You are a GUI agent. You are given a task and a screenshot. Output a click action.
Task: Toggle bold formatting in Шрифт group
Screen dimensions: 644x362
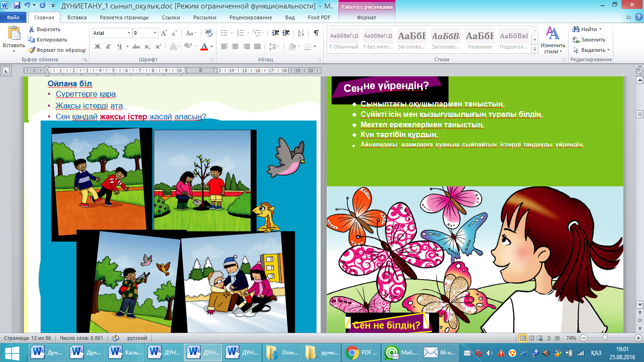(98, 46)
